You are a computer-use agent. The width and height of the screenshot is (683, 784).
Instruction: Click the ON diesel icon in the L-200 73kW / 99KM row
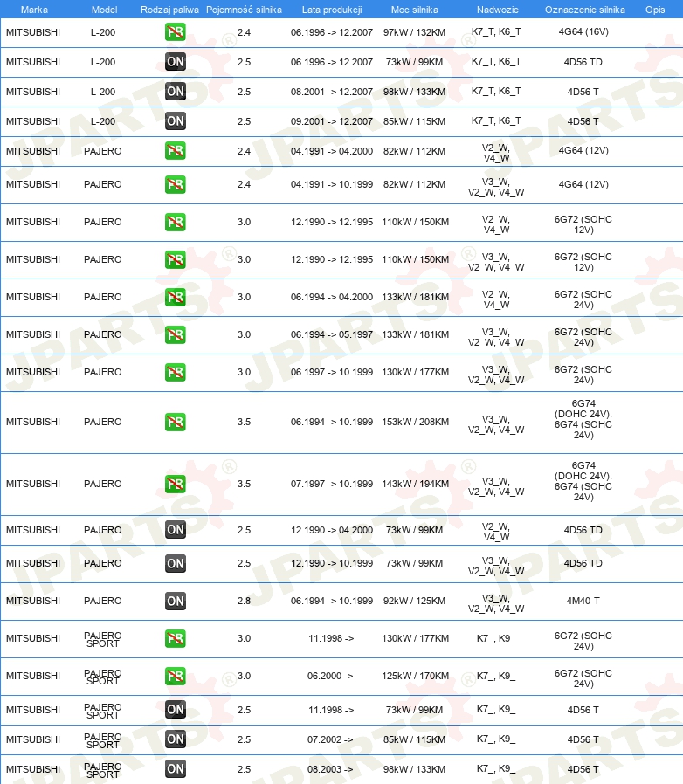pyautogui.click(x=176, y=62)
